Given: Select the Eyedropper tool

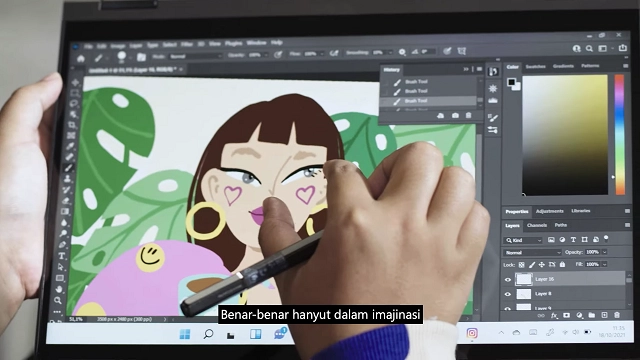Looking at the screenshot, I should pyautogui.click(x=71, y=146).
